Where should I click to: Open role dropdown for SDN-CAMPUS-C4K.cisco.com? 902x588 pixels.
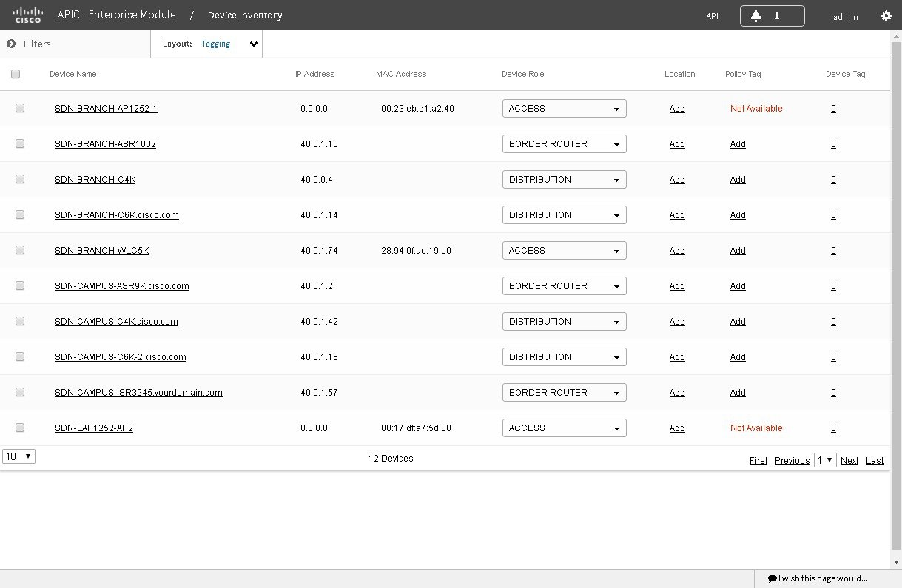point(564,322)
